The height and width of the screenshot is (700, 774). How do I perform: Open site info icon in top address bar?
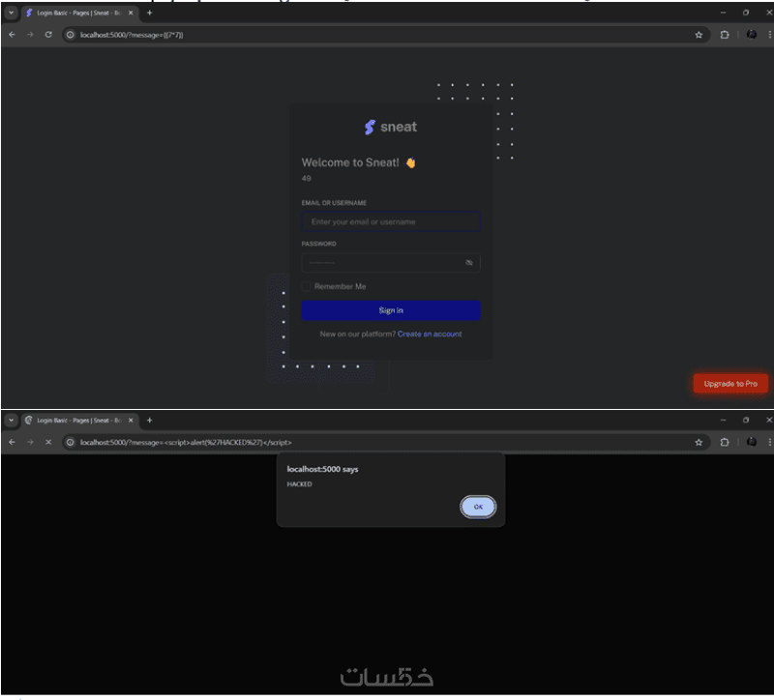70,35
